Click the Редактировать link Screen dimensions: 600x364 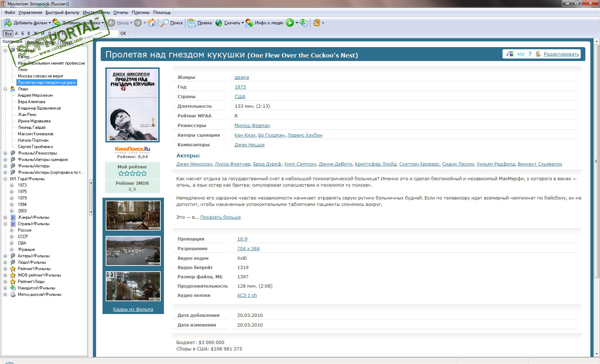(561, 54)
